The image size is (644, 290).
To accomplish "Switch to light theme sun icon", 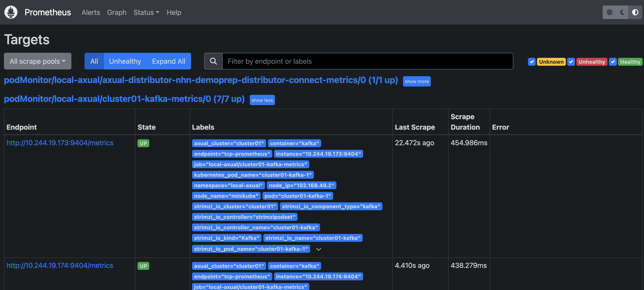I will 609,12.
